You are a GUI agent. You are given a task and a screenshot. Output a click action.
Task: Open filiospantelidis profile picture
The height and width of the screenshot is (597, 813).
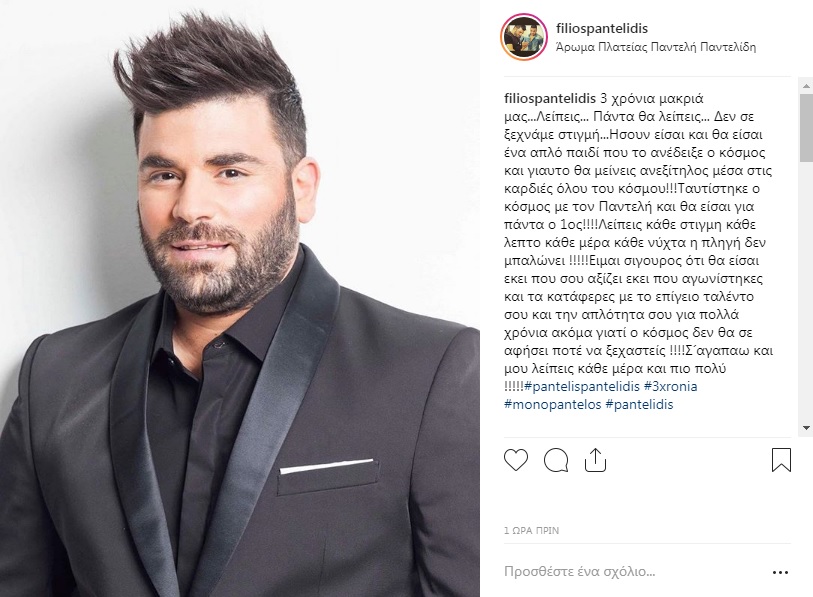click(524, 37)
